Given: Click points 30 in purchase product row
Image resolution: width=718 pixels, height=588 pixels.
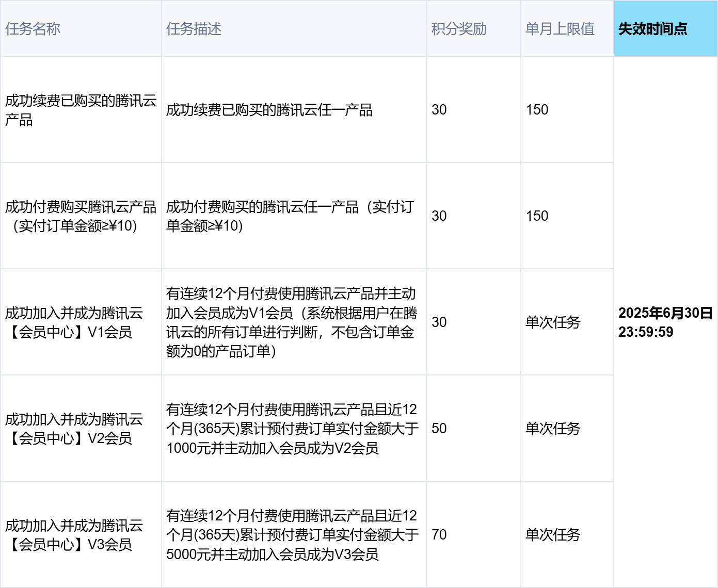Looking at the screenshot, I should click(x=439, y=216).
